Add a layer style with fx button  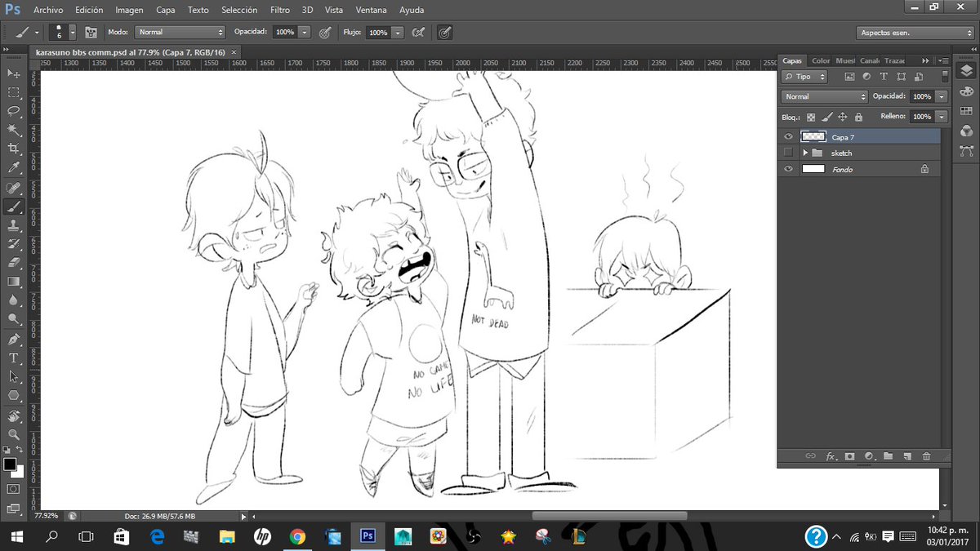[831, 456]
